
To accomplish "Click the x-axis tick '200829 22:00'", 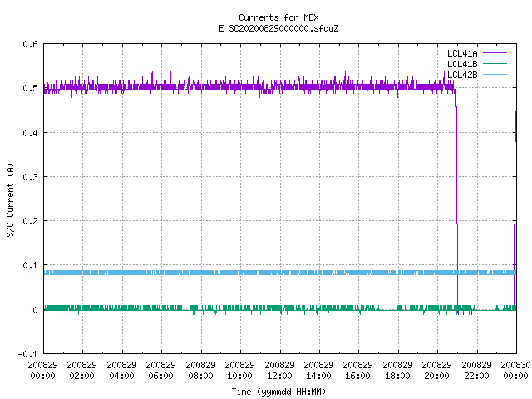I will tap(476, 370).
